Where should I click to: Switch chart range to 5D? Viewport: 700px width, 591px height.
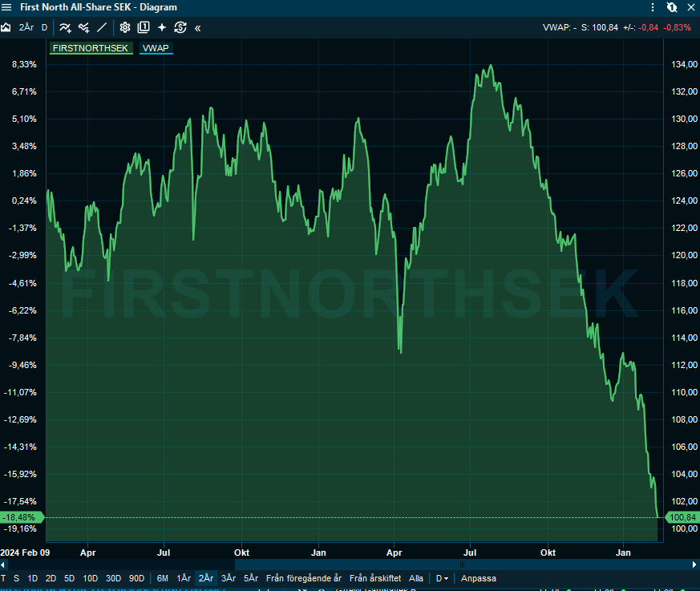[69, 578]
